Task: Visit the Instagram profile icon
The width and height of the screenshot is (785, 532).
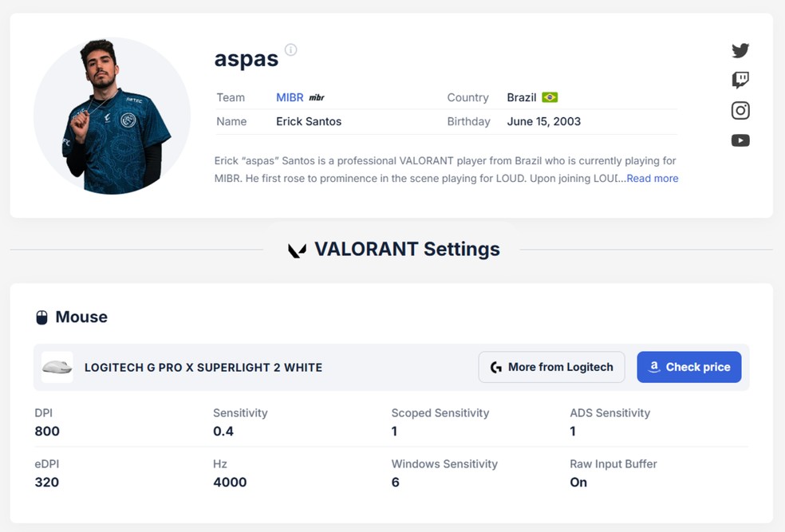Action: click(740, 110)
